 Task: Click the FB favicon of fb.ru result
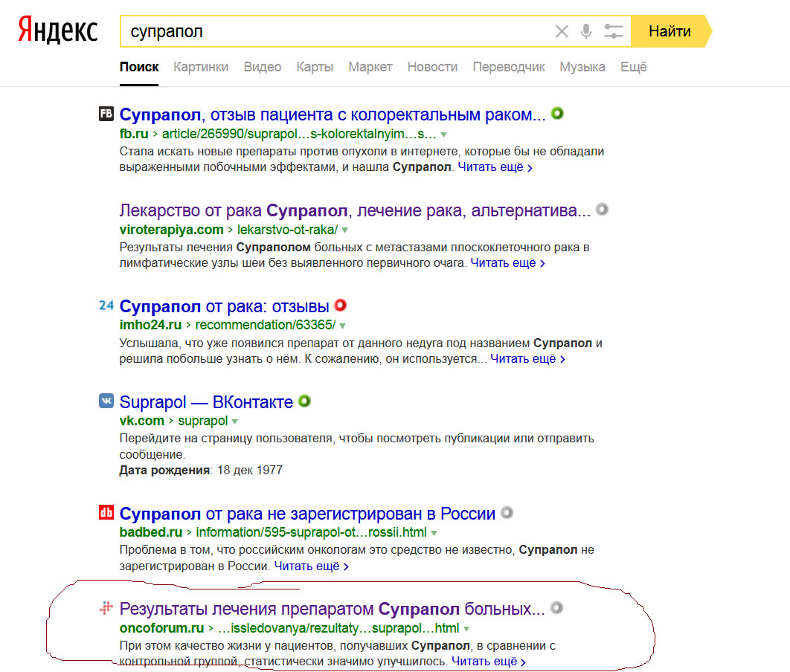coord(106,114)
